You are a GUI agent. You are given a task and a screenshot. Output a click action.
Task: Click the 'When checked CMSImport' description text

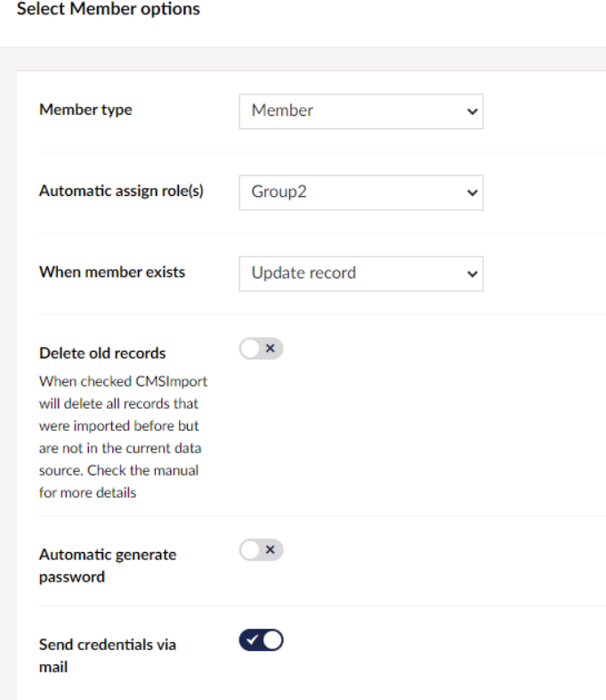coord(123,436)
